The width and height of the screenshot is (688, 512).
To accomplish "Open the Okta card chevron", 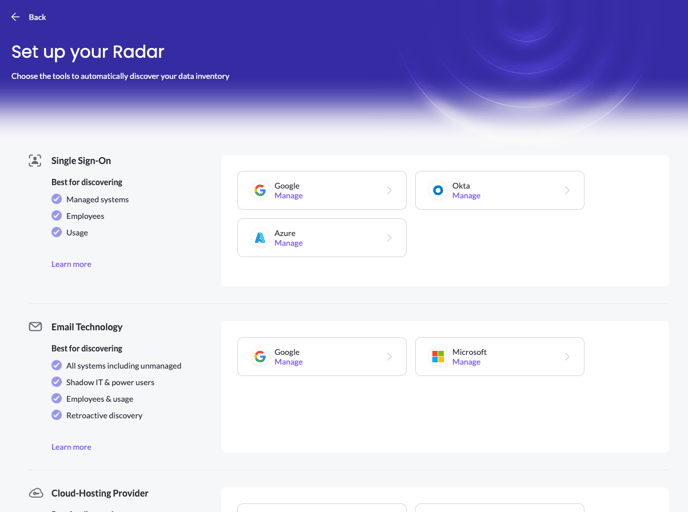I will coord(567,190).
